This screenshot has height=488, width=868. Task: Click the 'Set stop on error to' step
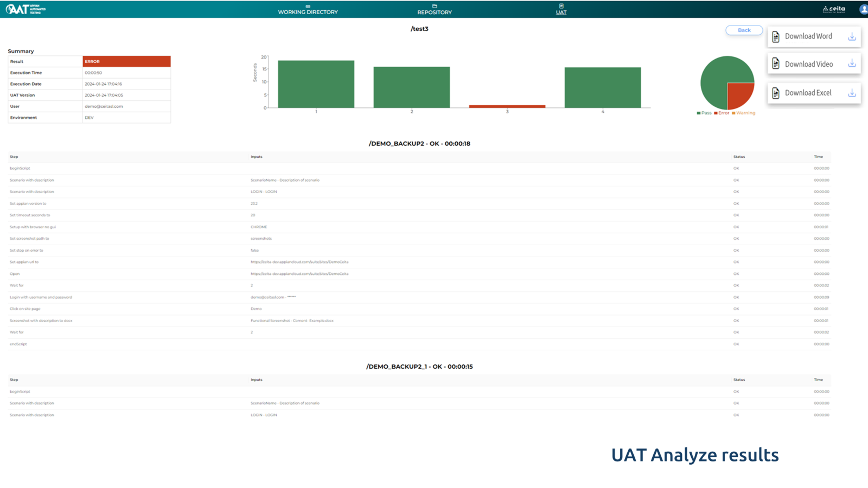[26, 250]
